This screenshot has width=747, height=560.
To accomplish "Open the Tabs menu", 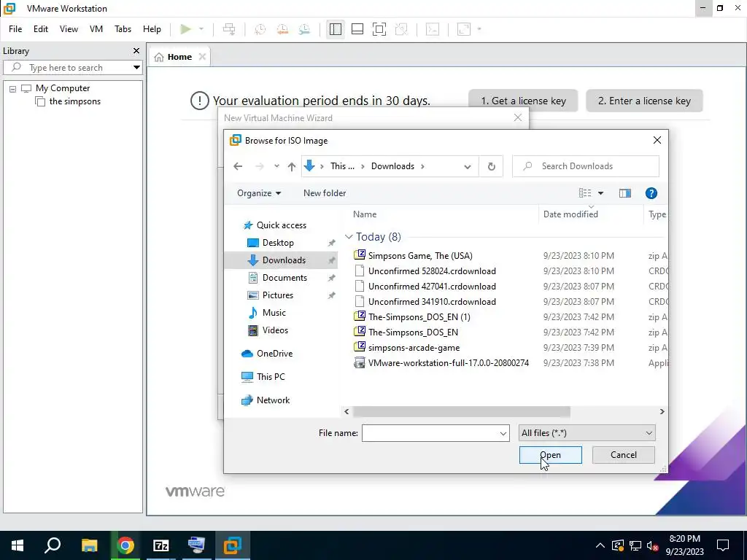I will 123,29.
